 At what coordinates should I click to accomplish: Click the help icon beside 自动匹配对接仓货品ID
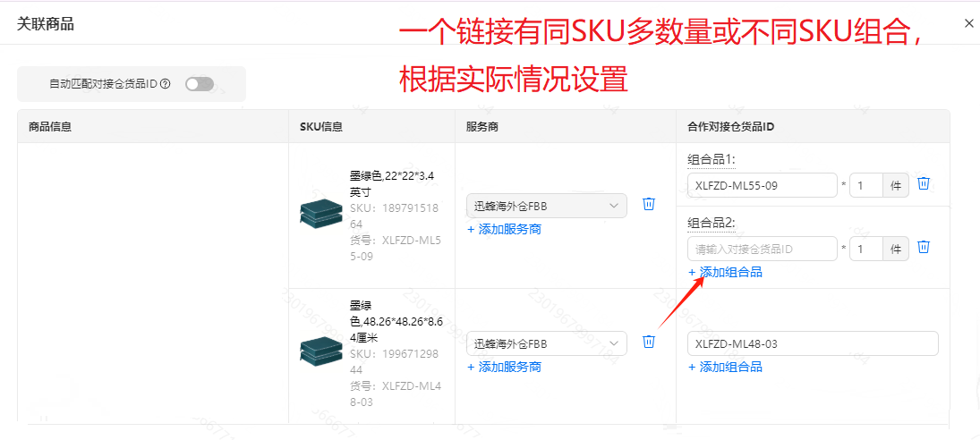click(166, 84)
